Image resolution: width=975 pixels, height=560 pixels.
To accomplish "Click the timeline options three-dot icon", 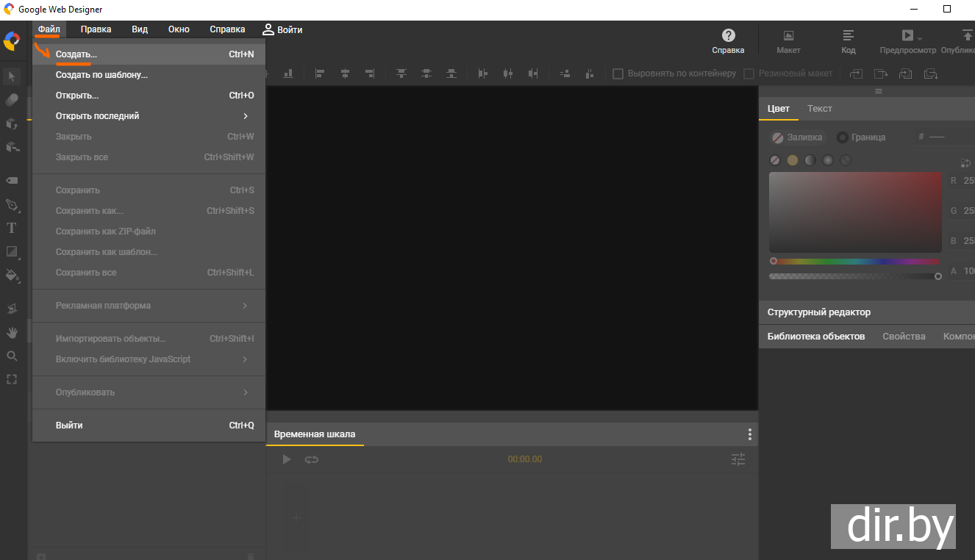I will (749, 434).
